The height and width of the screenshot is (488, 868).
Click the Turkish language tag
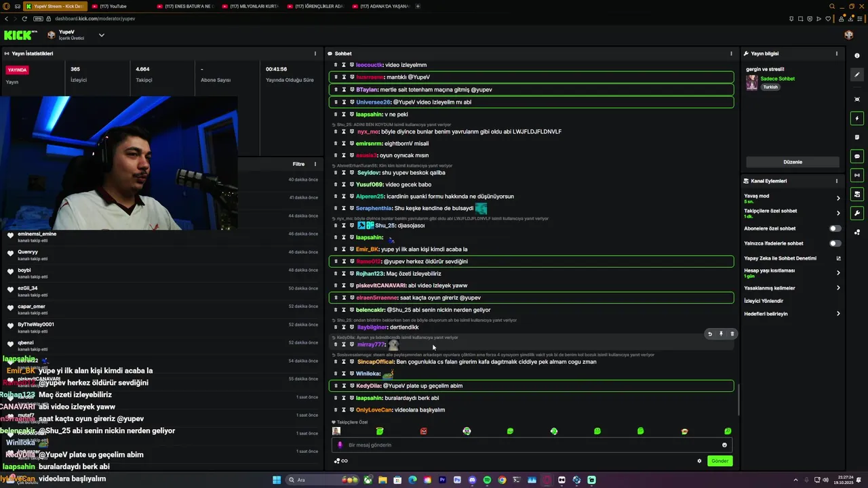pos(770,87)
